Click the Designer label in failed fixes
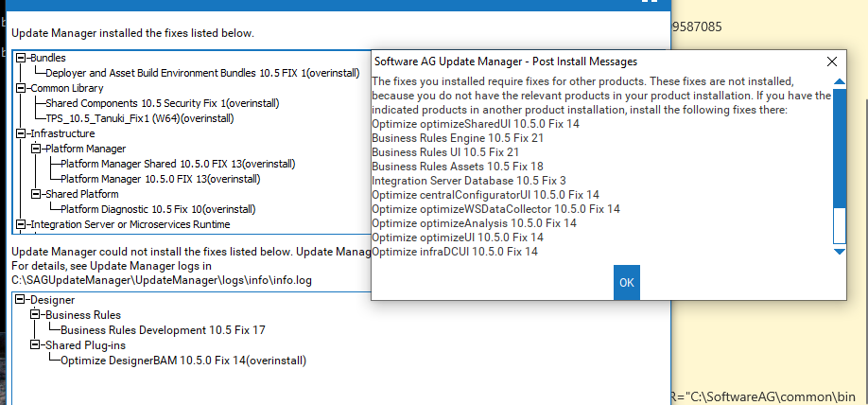The image size is (868, 405). coord(53,300)
